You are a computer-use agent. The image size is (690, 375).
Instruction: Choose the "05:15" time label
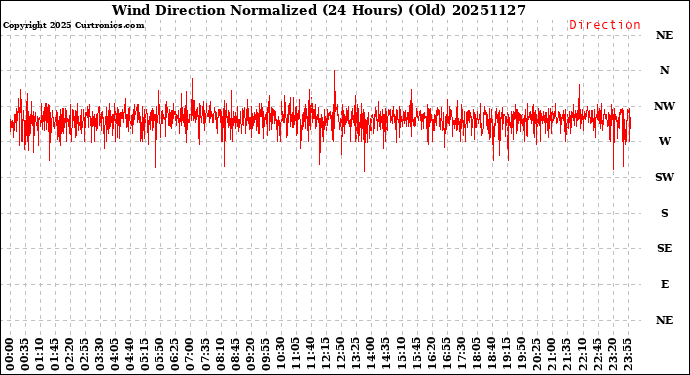tap(145, 355)
